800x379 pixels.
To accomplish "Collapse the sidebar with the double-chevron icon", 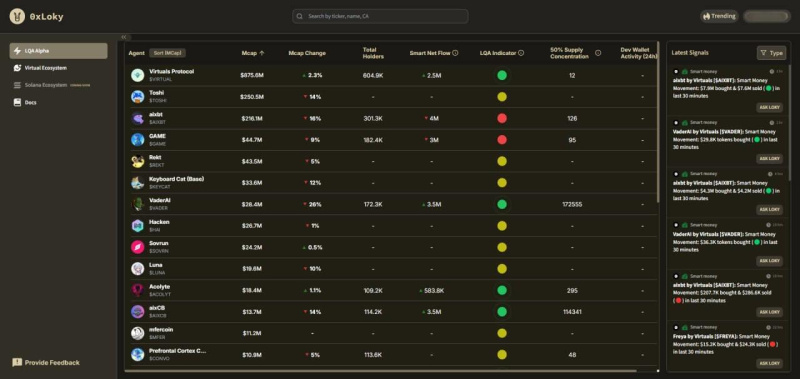I will [124, 37].
